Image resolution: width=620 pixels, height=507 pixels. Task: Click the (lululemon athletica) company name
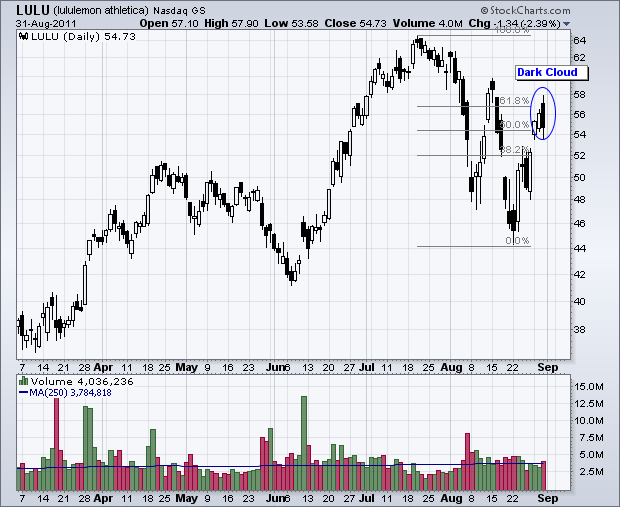click(101, 10)
